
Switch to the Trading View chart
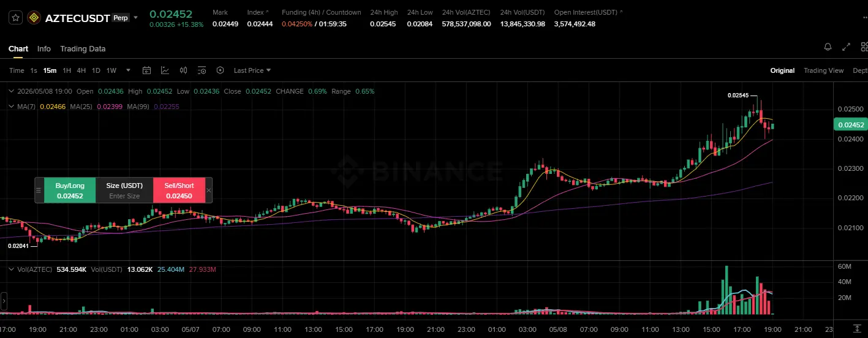(x=824, y=70)
